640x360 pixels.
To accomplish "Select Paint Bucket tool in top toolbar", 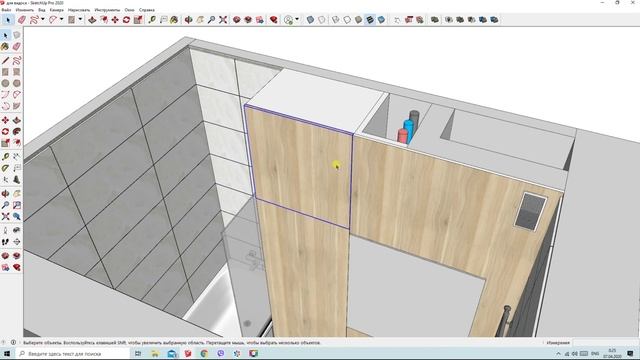I will click(x=174, y=20).
